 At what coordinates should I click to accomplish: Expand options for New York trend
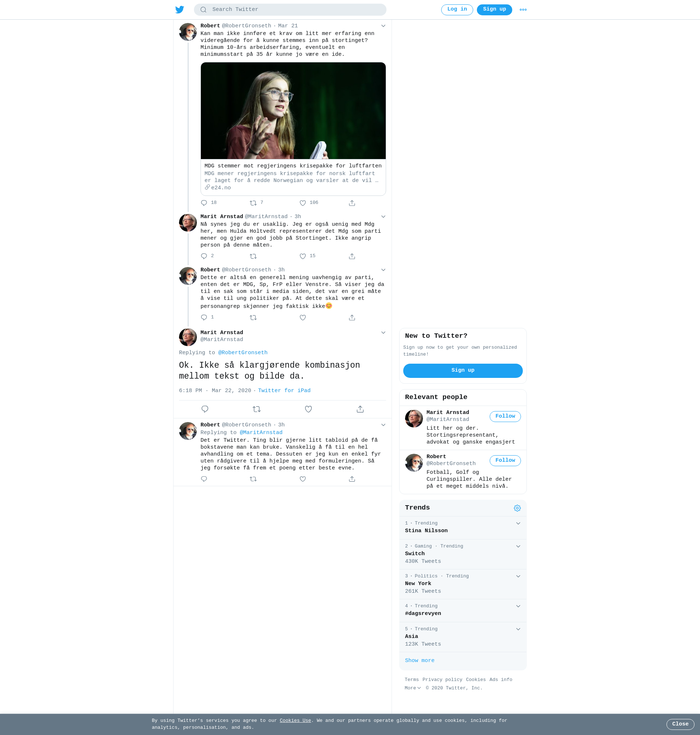coord(518,576)
